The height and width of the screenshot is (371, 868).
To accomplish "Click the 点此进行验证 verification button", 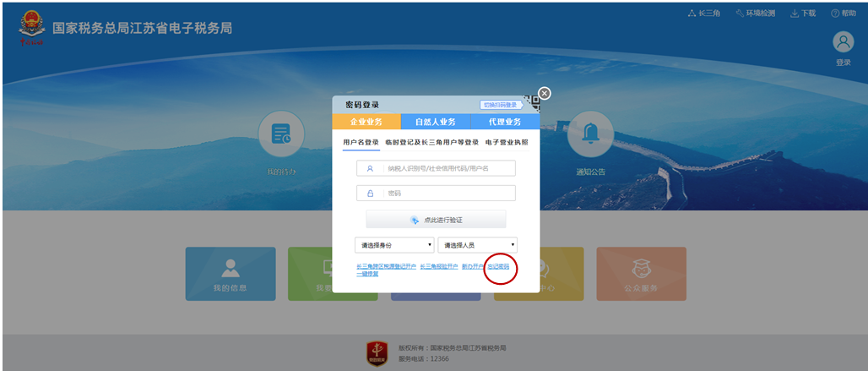I will coord(437,219).
